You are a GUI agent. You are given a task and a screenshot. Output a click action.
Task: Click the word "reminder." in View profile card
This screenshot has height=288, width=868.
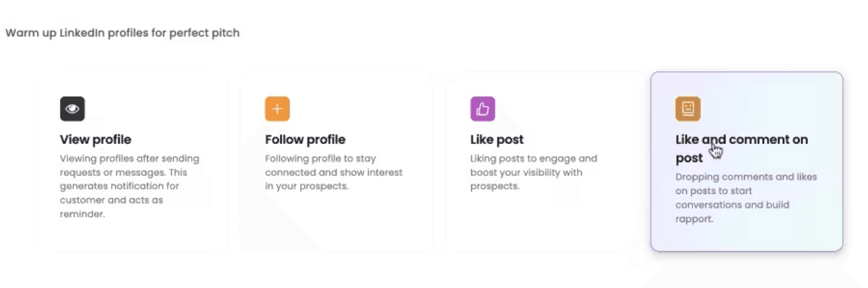click(x=83, y=214)
